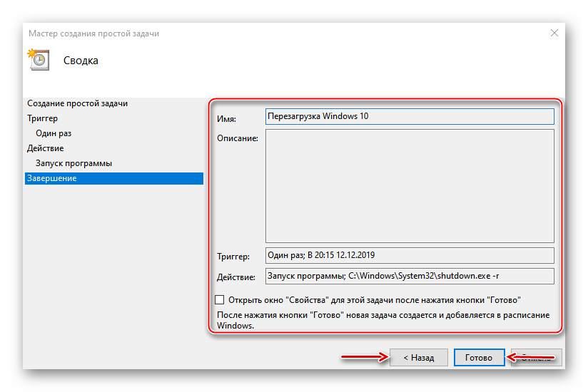The width and height of the screenshot is (588, 392).
Task: Enable the open 'Свойства' window checkbox
Action: [x=220, y=300]
